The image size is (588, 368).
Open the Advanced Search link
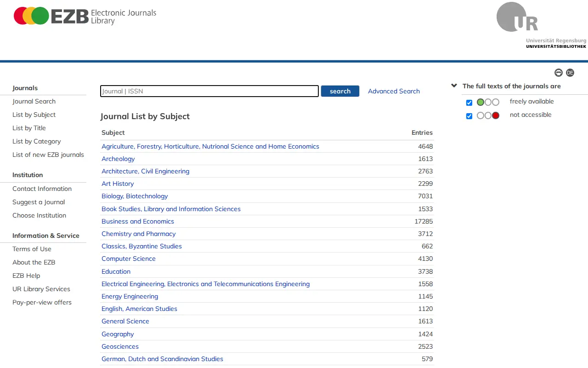[x=394, y=91]
